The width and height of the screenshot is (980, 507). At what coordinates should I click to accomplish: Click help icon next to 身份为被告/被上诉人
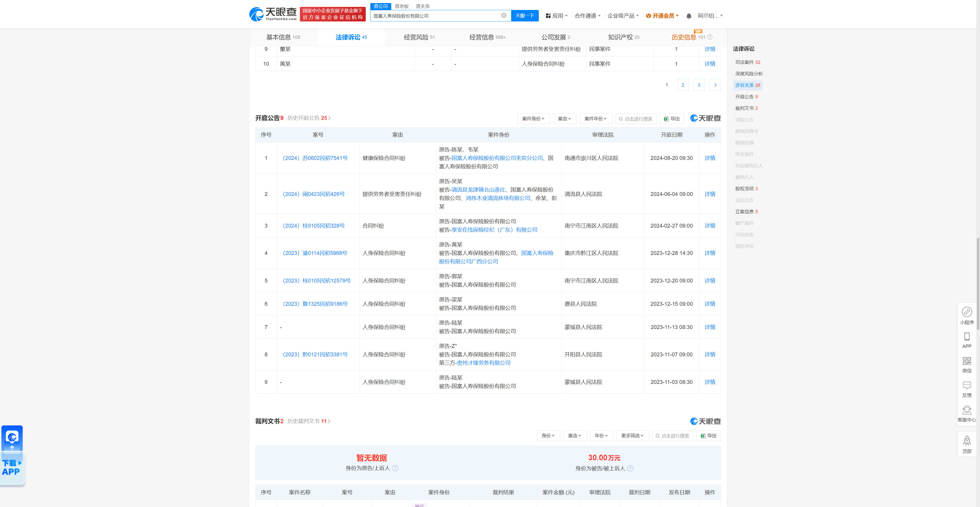[x=630, y=468]
